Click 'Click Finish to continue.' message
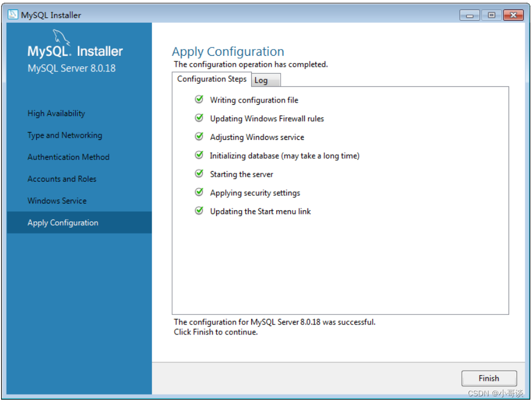The width and height of the screenshot is (532, 403). coord(216,332)
